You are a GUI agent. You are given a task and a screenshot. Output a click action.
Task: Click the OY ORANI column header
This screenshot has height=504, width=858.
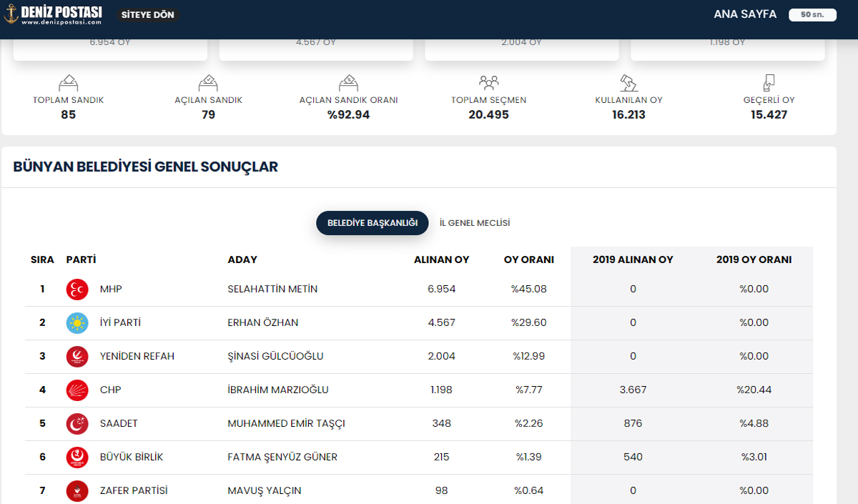pos(529,260)
